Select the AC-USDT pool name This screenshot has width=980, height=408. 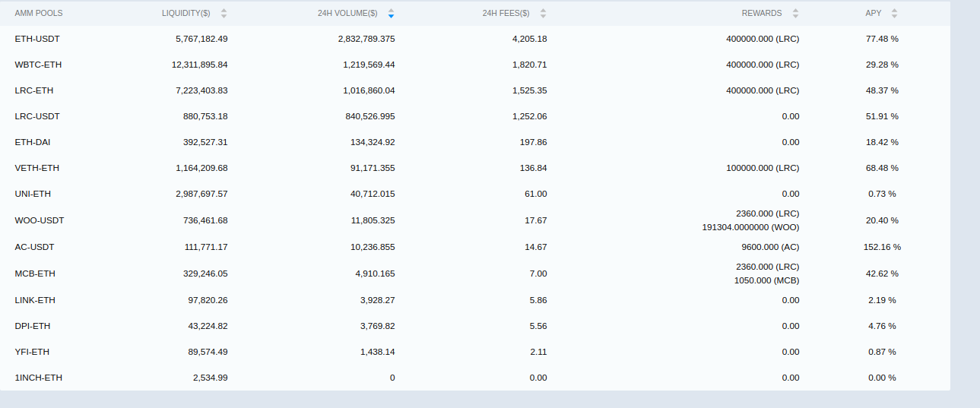pos(34,247)
